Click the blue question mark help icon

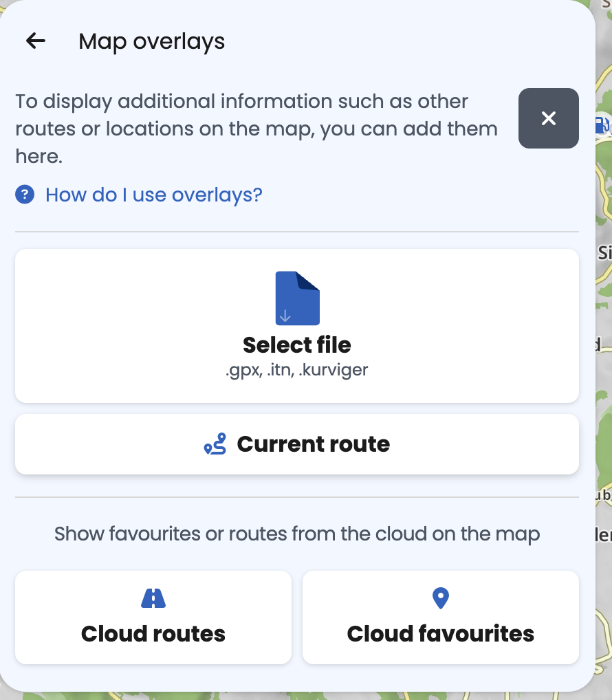(25, 195)
